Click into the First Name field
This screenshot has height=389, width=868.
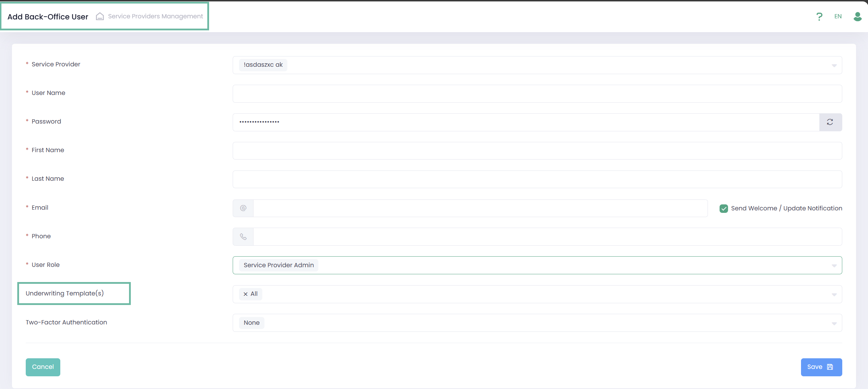coord(537,151)
